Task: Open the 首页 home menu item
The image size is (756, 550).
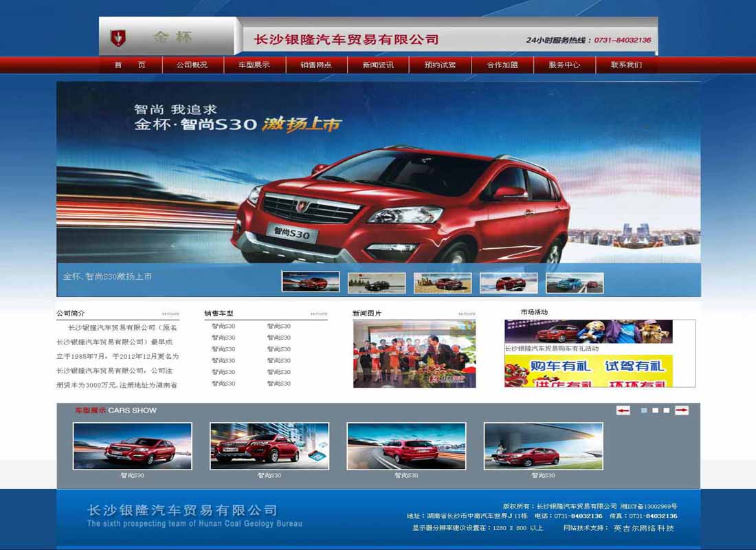Action: coord(130,65)
